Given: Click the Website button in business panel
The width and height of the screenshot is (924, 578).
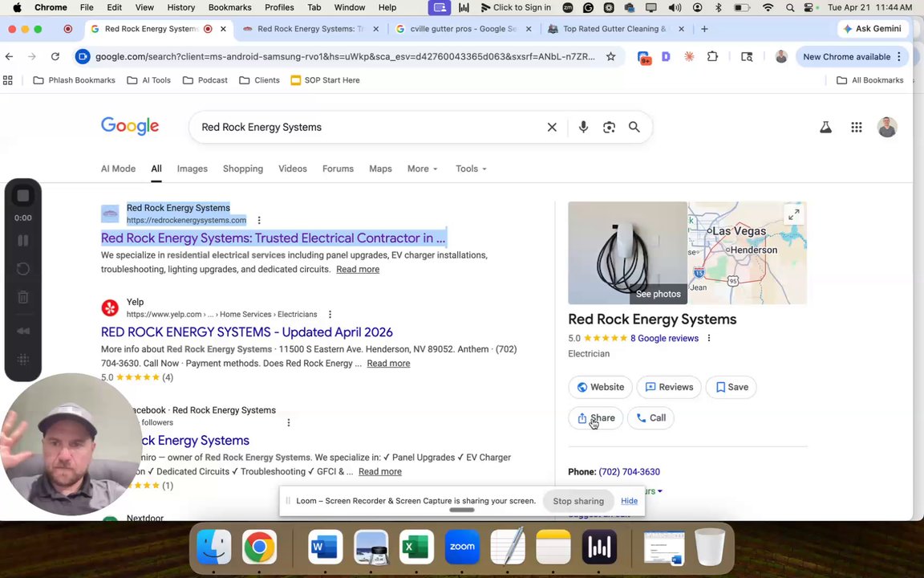Looking at the screenshot, I should [600, 387].
